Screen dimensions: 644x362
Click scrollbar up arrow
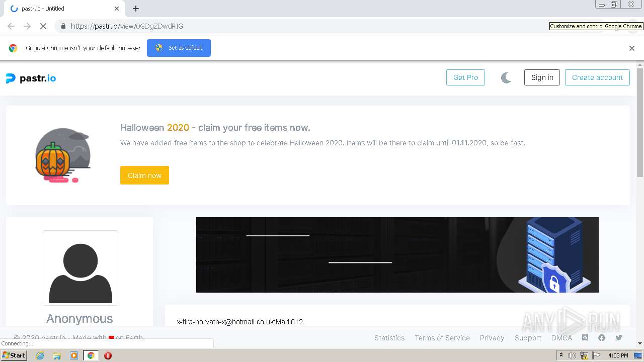pyautogui.click(x=640, y=65)
